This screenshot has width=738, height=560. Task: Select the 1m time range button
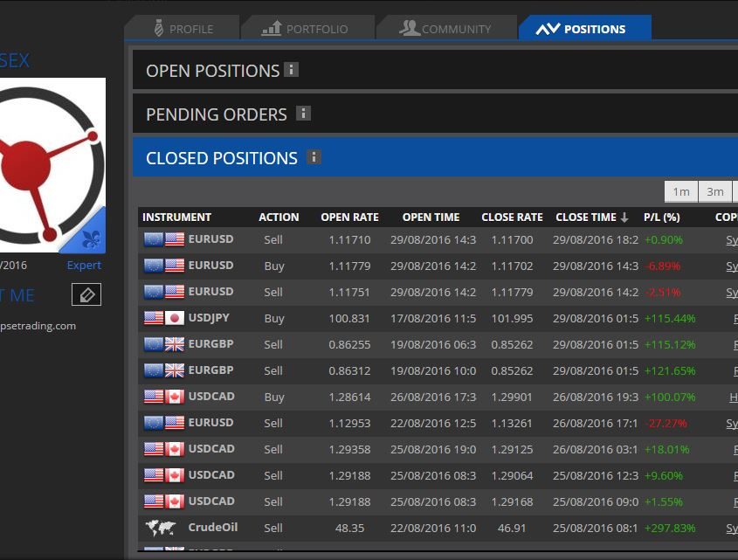click(x=680, y=192)
